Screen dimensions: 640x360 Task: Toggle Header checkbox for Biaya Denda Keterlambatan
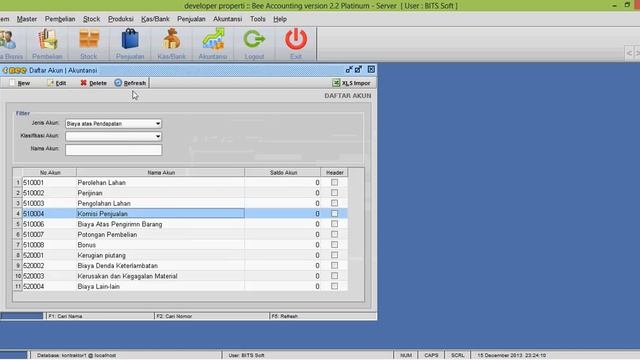coord(334,266)
